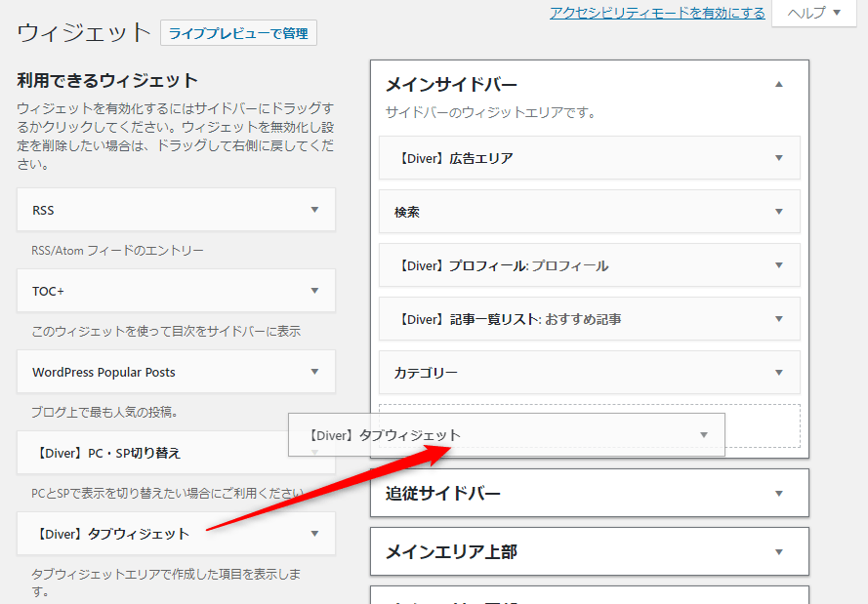Open the ヘルプ tab

pos(813,13)
